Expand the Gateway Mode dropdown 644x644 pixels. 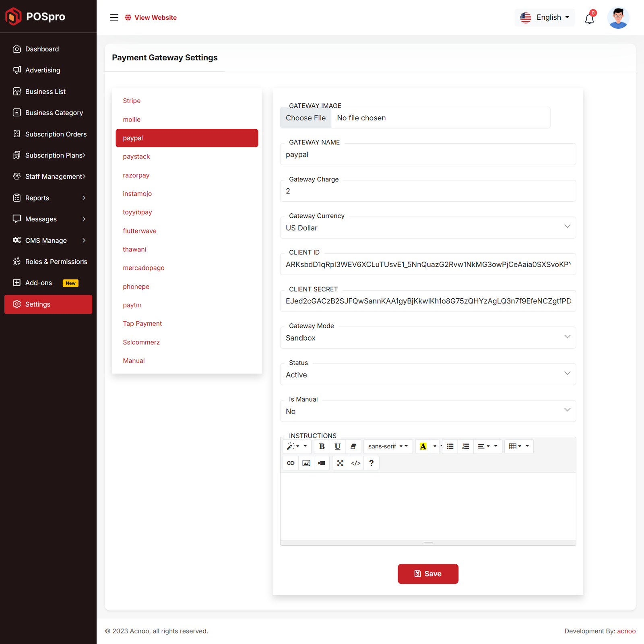point(427,338)
